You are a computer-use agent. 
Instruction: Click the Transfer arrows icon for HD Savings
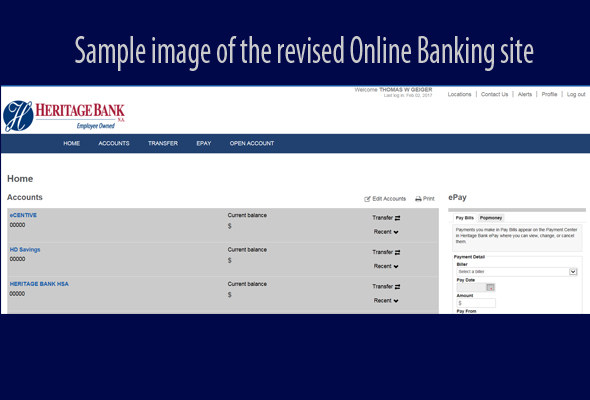(x=397, y=252)
